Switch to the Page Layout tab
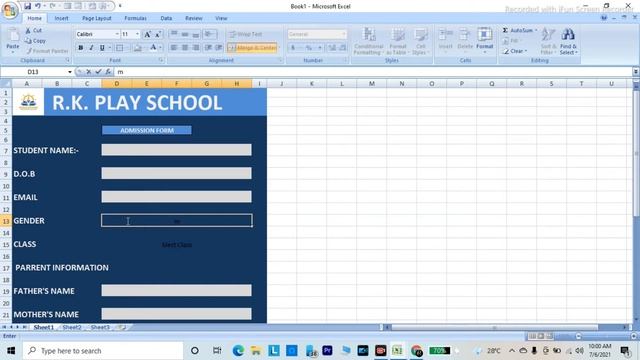Viewport: 640px width, 360px height. pyautogui.click(x=97, y=18)
